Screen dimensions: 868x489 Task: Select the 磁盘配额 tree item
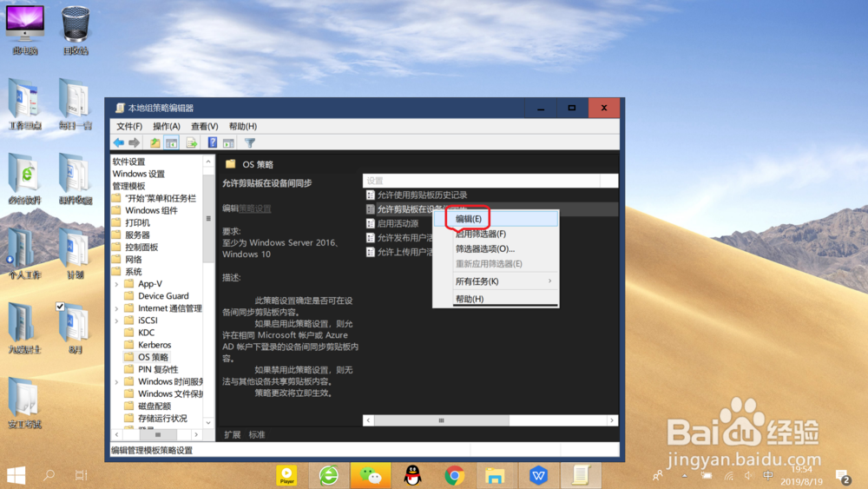point(155,406)
